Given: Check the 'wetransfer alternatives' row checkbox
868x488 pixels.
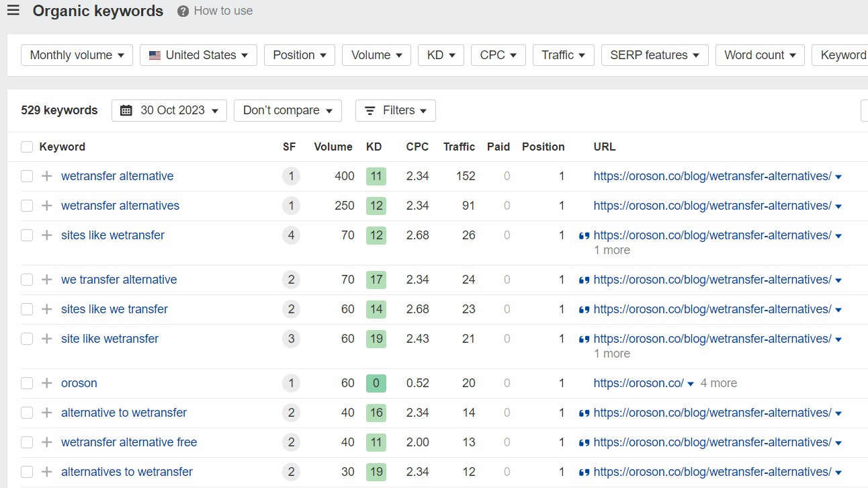Looking at the screenshot, I should [x=27, y=206].
